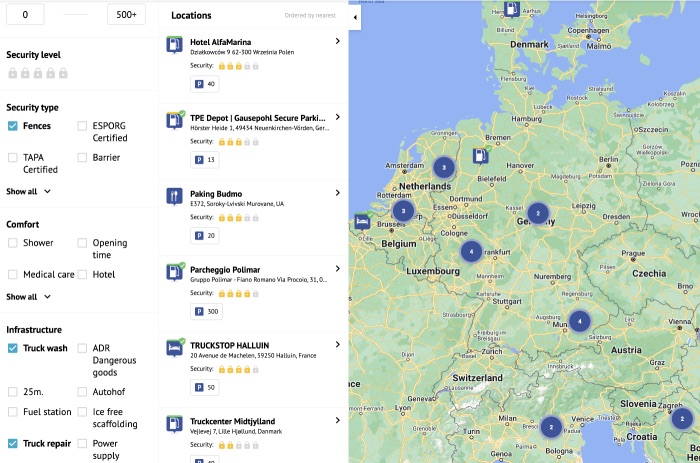
Task: Open Truckcenter Midtjylland details chevron
Action: 338,421
